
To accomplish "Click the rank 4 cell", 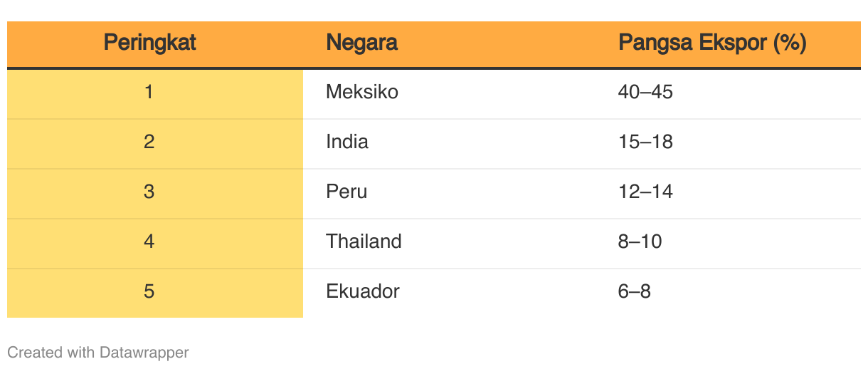I will [155, 244].
